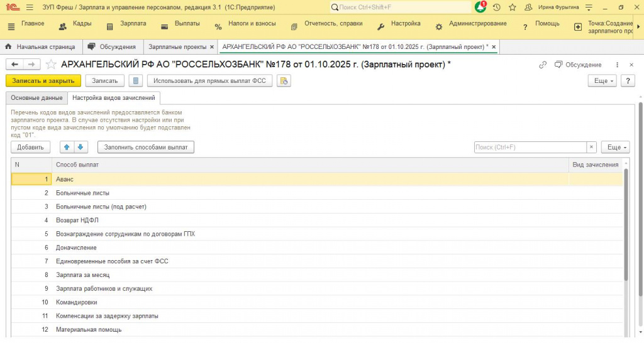Select the Больничные листы row
644x343 pixels.
[x=317, y=193]
